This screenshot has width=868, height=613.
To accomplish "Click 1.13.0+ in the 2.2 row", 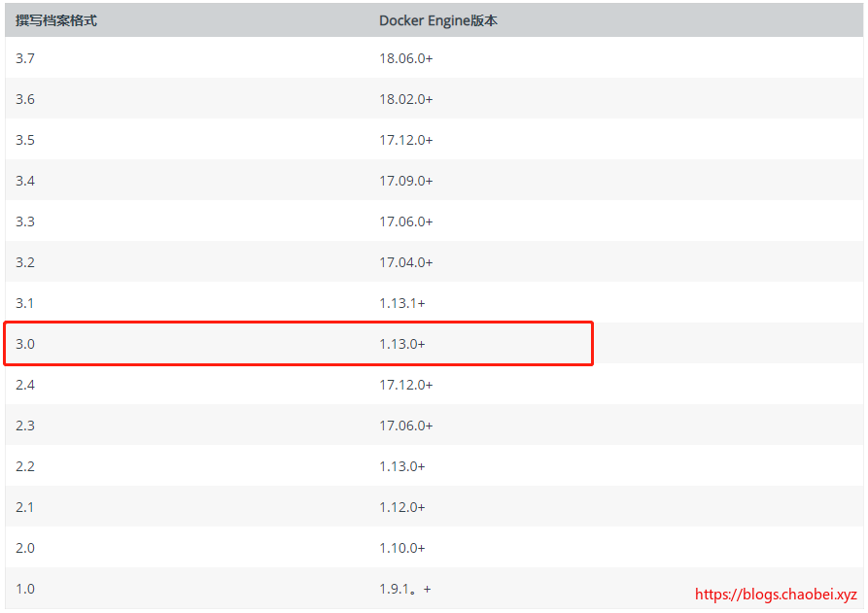I will [x=401, y=466].
